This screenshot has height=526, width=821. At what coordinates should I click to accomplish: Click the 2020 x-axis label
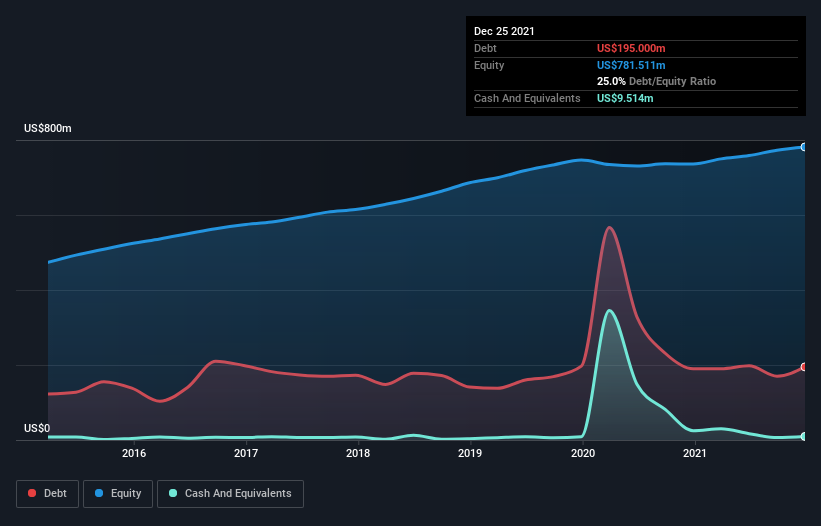(x=583, y=453)
